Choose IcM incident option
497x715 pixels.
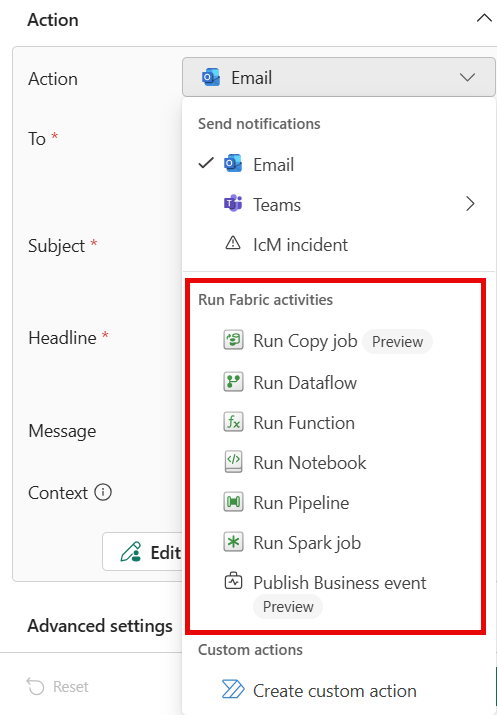pos(339,244)
